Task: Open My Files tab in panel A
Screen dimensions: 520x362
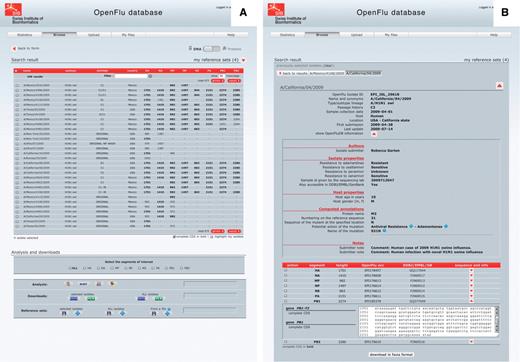Action: tap(128, 35)
